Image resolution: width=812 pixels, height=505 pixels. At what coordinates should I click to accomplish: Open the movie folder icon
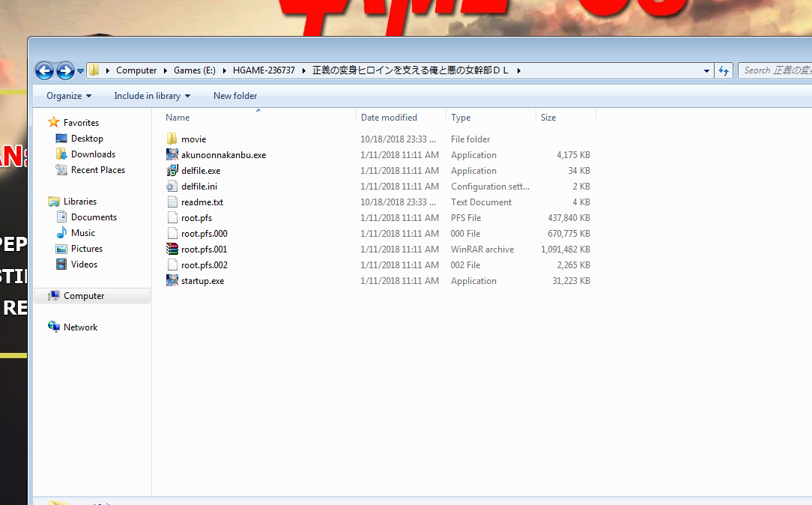[172, 139]
